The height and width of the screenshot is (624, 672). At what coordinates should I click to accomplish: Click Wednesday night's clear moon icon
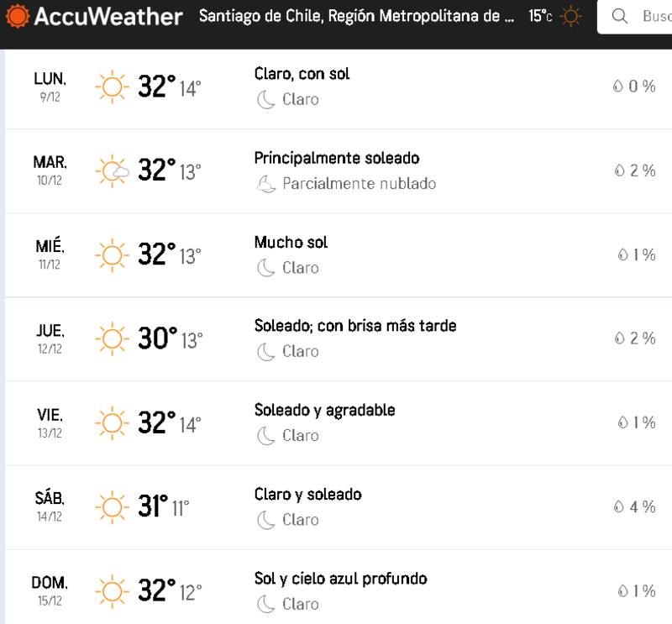tap(266, 268)
